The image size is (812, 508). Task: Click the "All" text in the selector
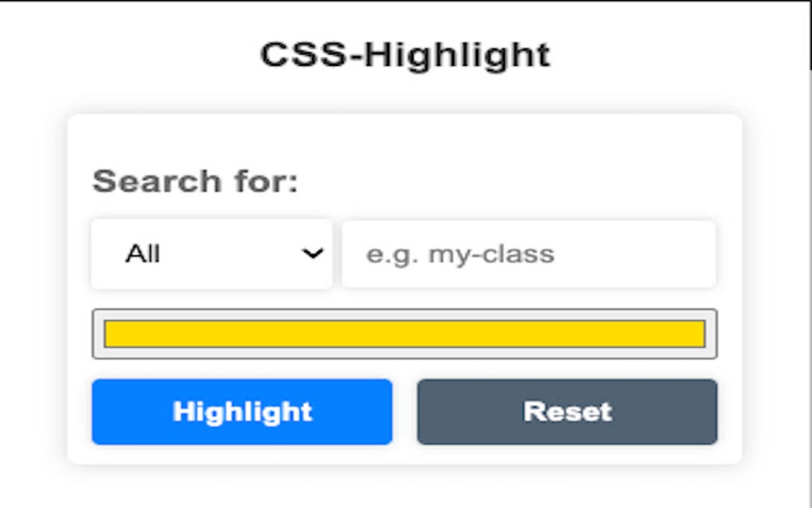142,254
